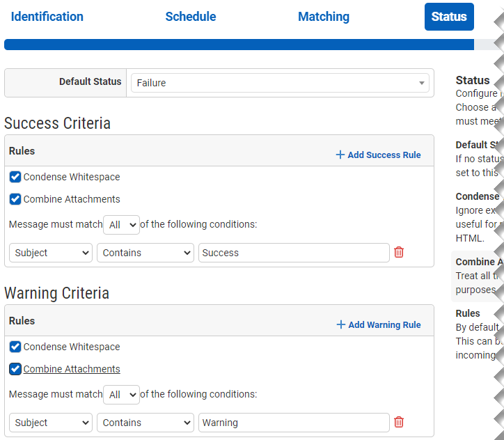Image resolution: width=504 pixels, height=440 pixels.
Task: Click the Warning rule value text field
Action: point(294,423)
